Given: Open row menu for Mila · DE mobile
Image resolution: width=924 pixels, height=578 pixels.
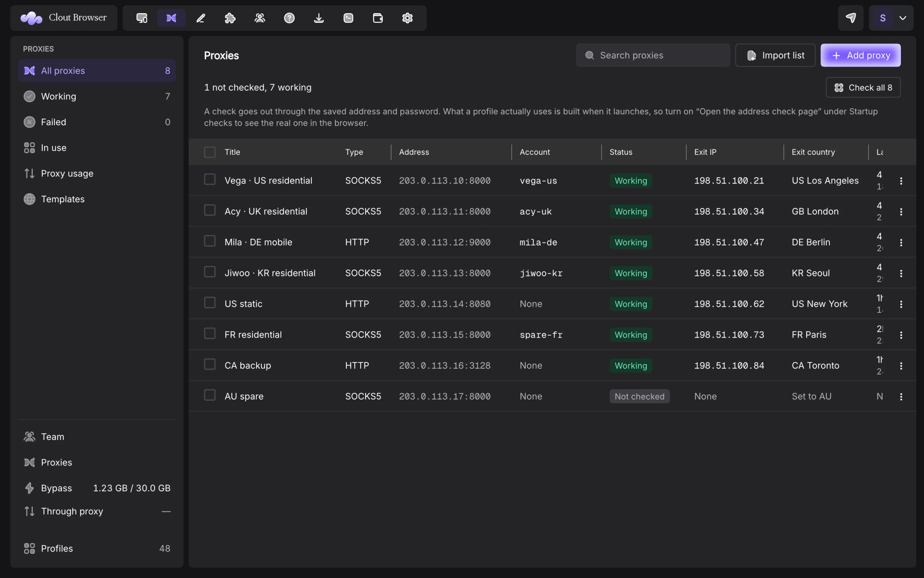Looking at the screenshot, I should pyautogui.click(x=901, y=242).
